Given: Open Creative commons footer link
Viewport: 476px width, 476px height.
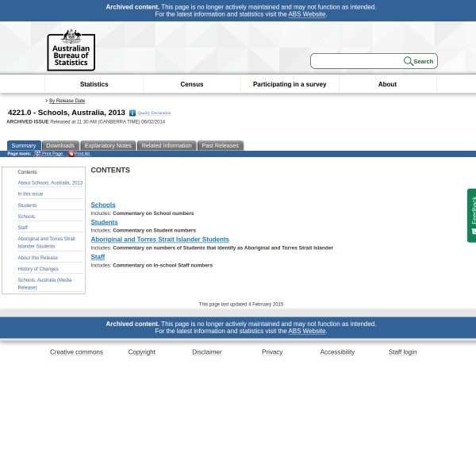Looking at the screenshot, I should click(76, 352).
